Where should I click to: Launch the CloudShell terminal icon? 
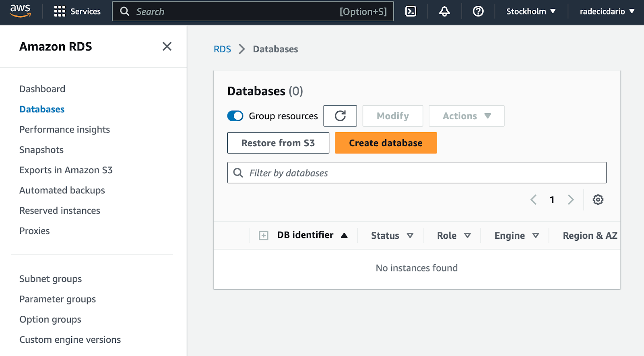click(x=411, y=11)
